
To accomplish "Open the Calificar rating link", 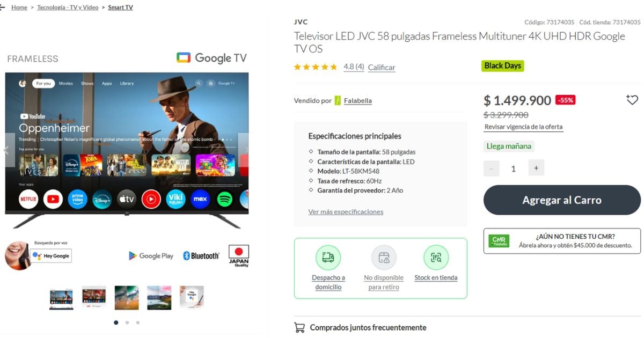I will [382, 68].
